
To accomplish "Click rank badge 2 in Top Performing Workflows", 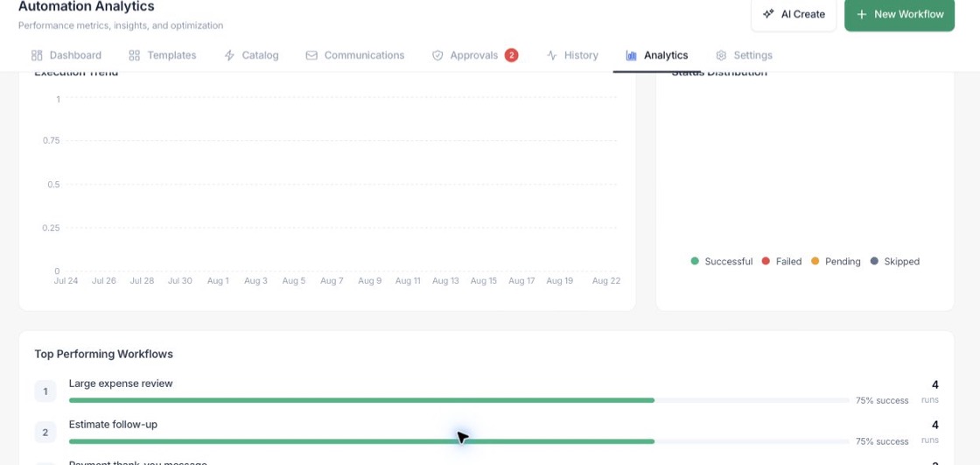I will pos(45,433).
